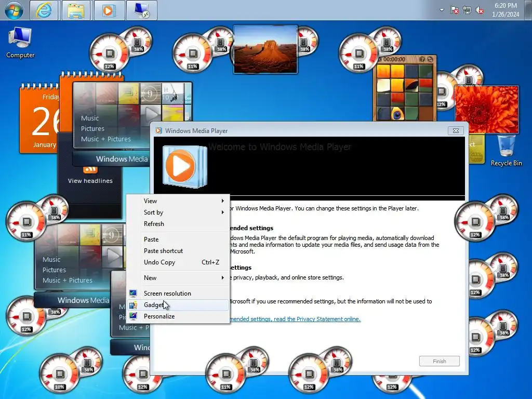Click the toucan eye puzzle tile
The width and height of the screenshot is (532, 399).
(397, 113)
